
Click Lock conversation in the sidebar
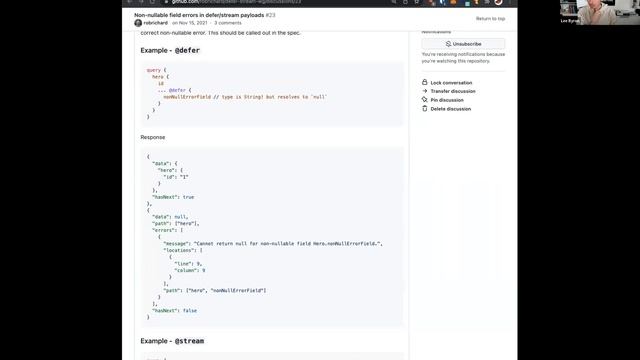point(447,82)
